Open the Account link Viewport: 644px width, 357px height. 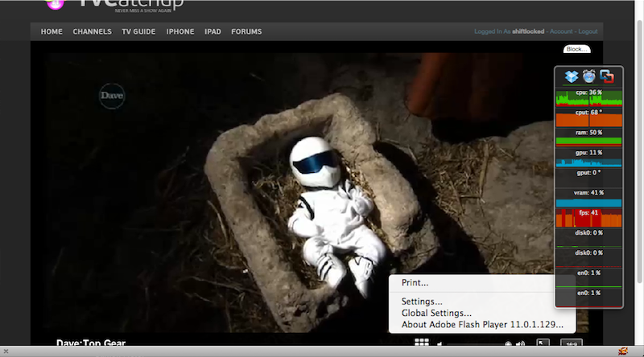(x=561, y=31)
